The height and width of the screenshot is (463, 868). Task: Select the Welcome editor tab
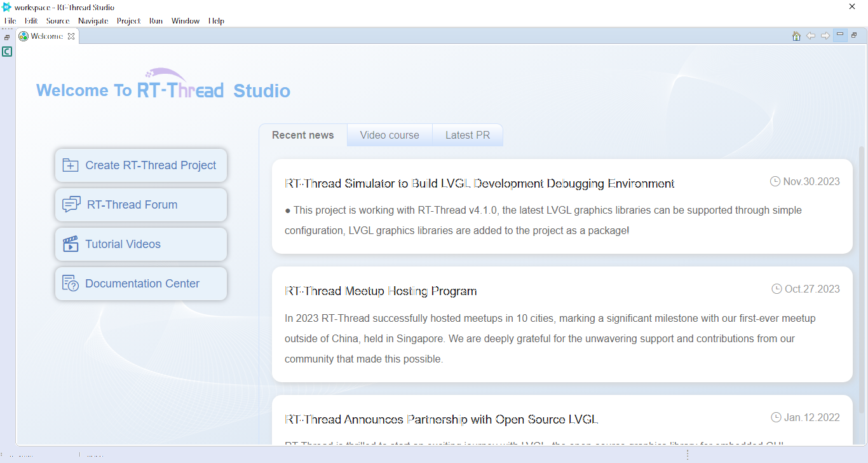pos(47,36)
